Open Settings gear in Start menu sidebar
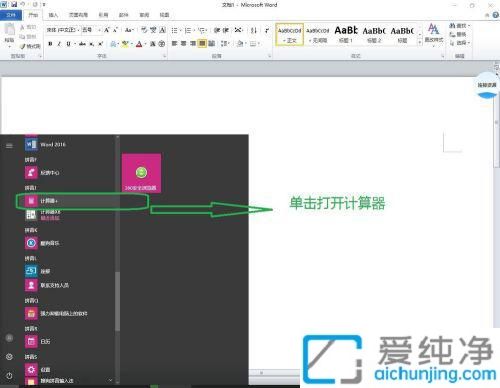This screenshot has width=500, height=388. [9, 357]
